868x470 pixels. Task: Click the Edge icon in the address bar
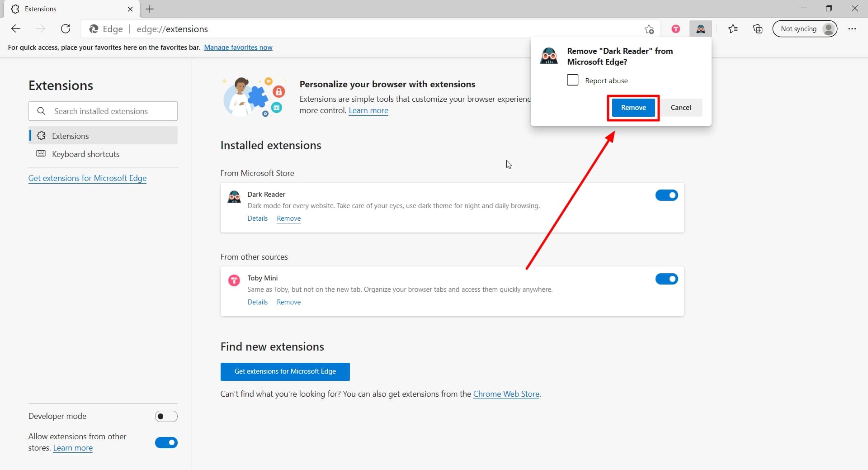click(x=94, y=29)
